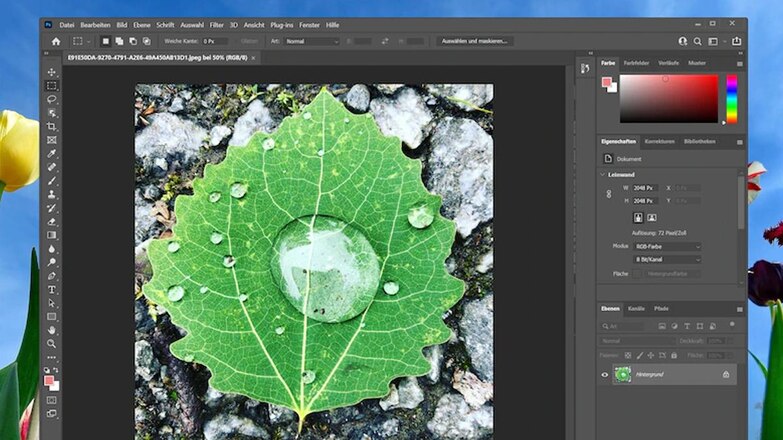This screenshot has height=440, width=783.
Task: Open the Filter menu
Action: [217, 24]
